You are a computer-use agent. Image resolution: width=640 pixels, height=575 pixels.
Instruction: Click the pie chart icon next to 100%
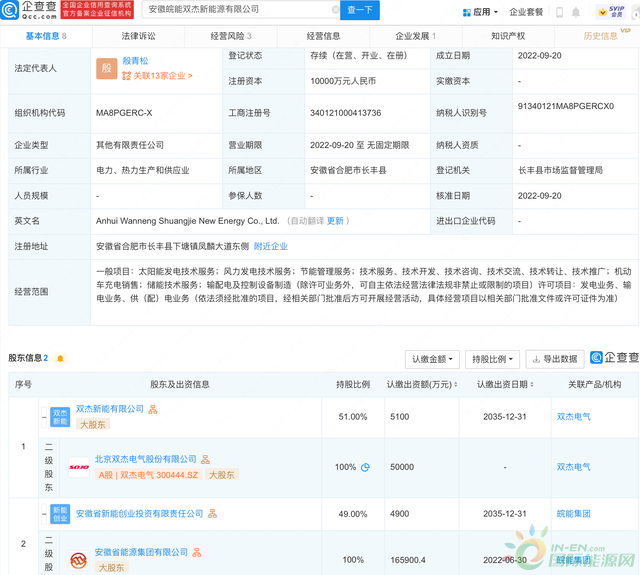pos(365,467)
